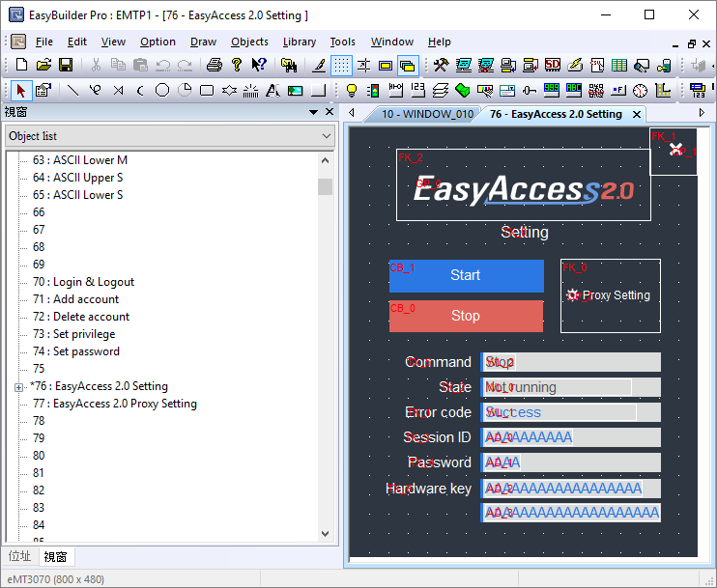Add a Word Lamp (traffic light) object

tap(374, 91)
